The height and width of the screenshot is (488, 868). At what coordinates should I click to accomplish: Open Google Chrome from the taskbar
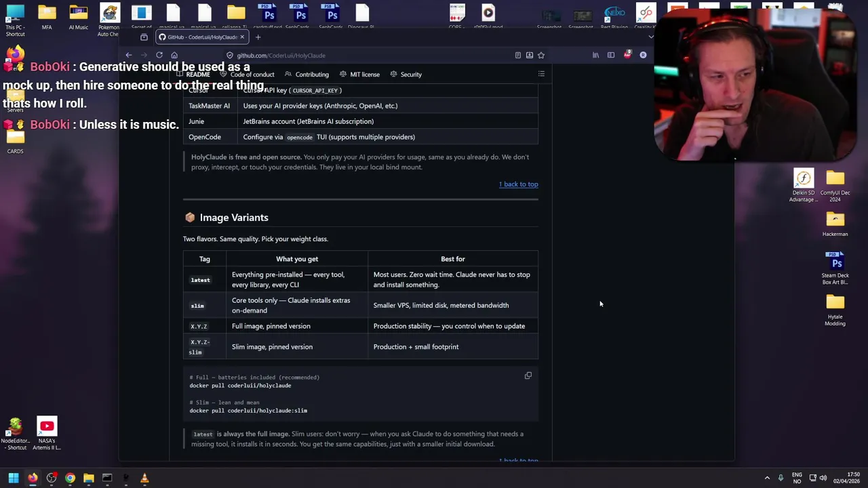click(x=70, y=479)
